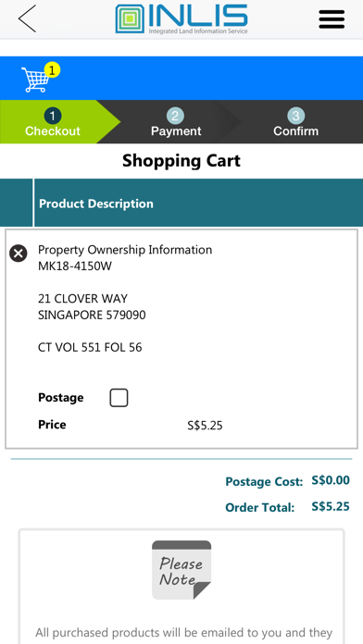Tap the back arrow icon
The width and height of the screenshot is (363, 644).
27,19
